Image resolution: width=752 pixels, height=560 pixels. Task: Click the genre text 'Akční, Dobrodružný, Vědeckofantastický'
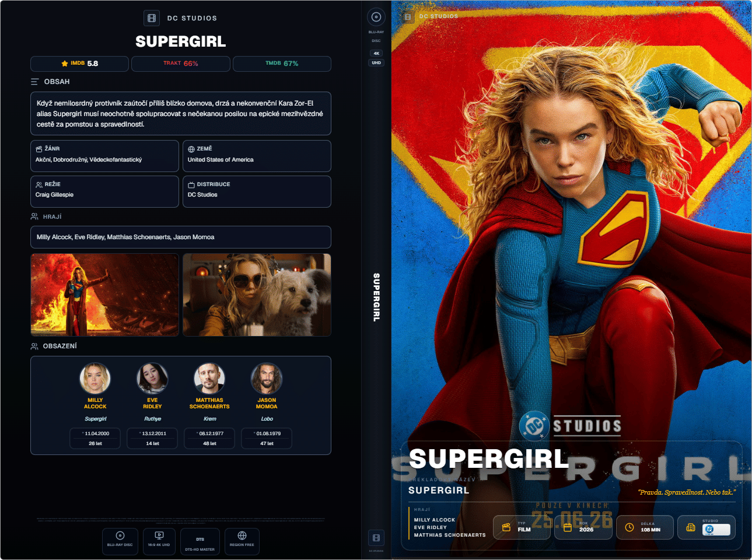point(89,160)
